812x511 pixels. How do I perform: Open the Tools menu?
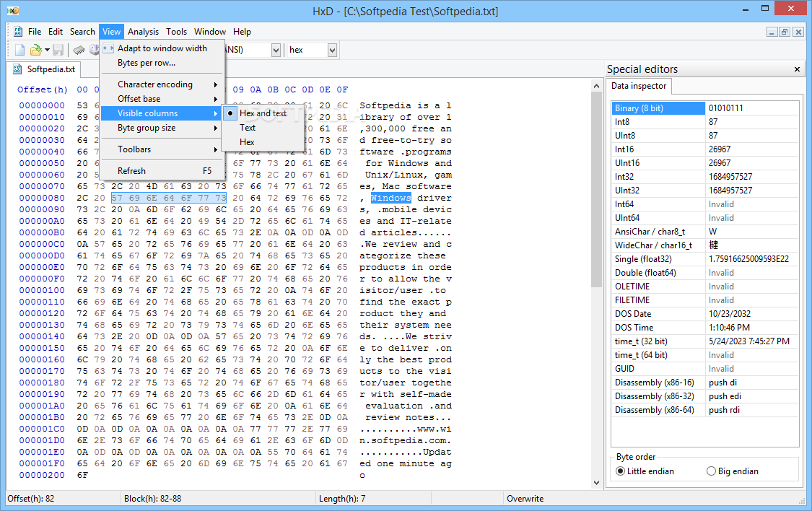176,32
